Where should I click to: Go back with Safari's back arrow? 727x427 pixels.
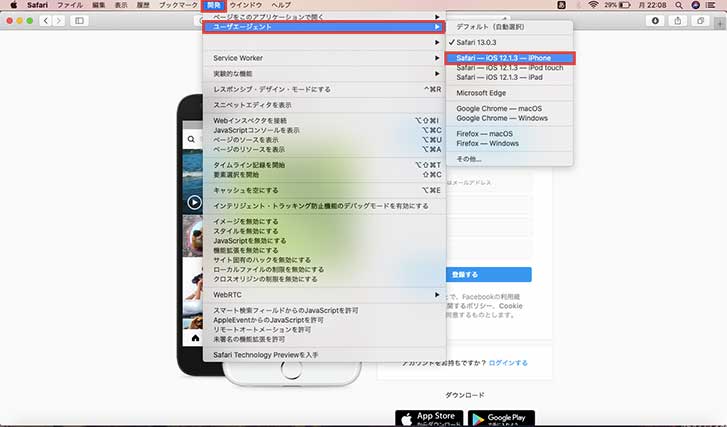click(45, 20)
